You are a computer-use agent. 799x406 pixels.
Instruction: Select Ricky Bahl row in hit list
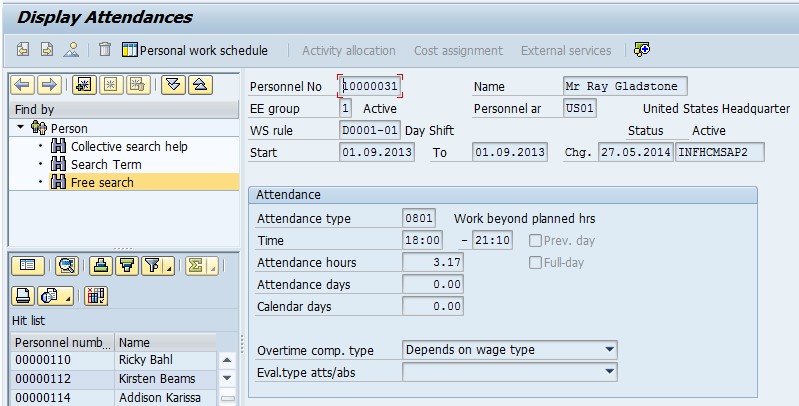tap(144, 360)
